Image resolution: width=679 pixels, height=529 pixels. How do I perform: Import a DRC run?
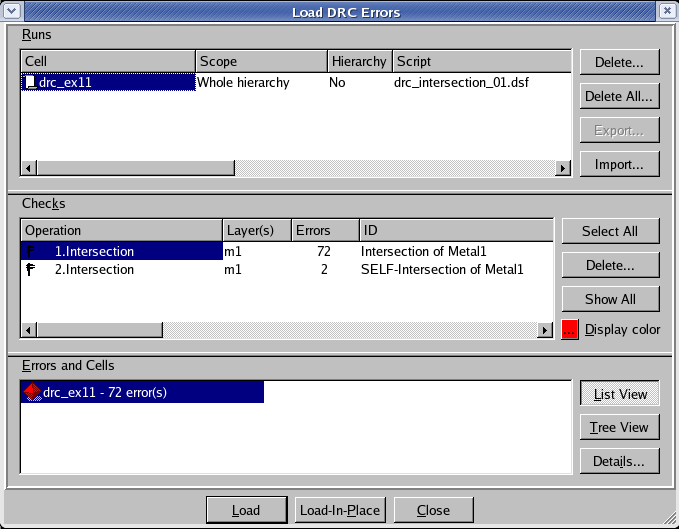click(619, 164)
